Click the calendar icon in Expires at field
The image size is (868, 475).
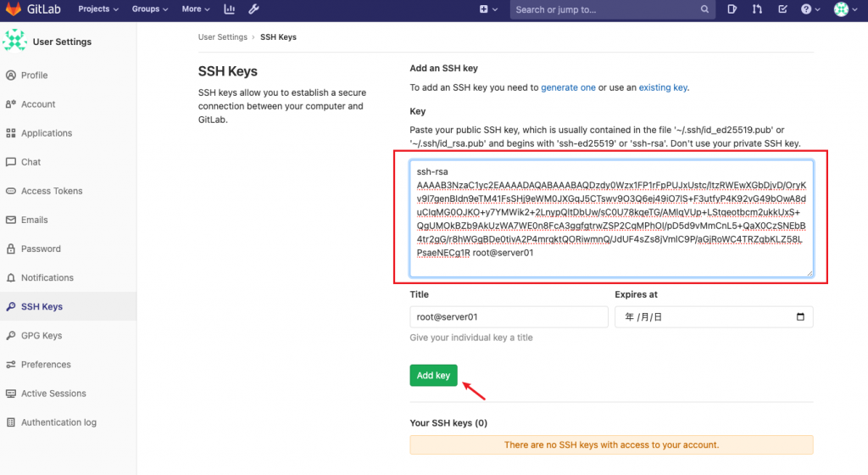click(801, 317)
